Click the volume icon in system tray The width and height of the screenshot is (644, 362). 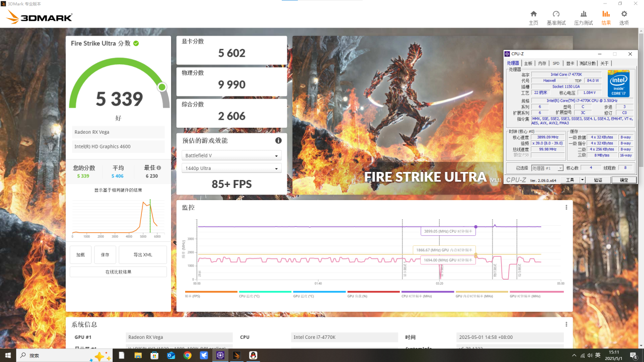589,355
